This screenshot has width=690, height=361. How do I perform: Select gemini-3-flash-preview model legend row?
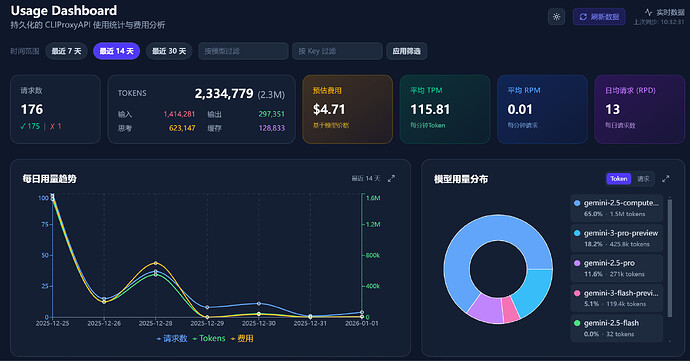coord(617,298)
